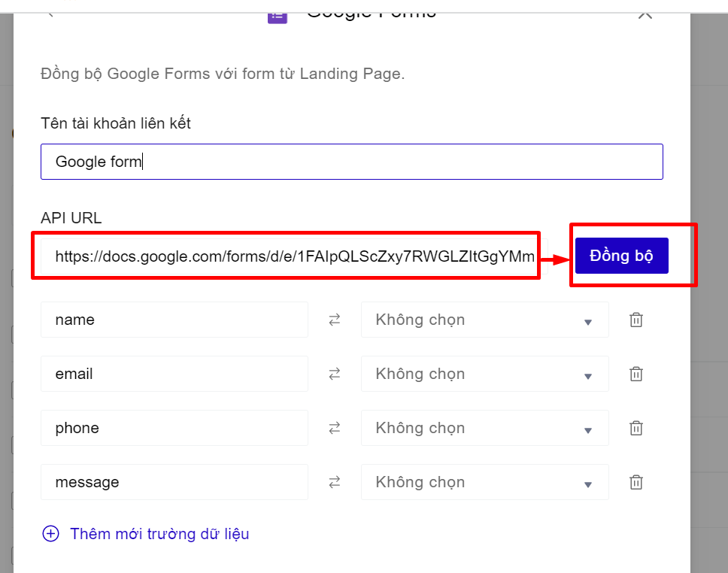Remove the phone field with trash icon
This screenshot has height=573, width=728.
pyautogui.click(x=635, y=428)
